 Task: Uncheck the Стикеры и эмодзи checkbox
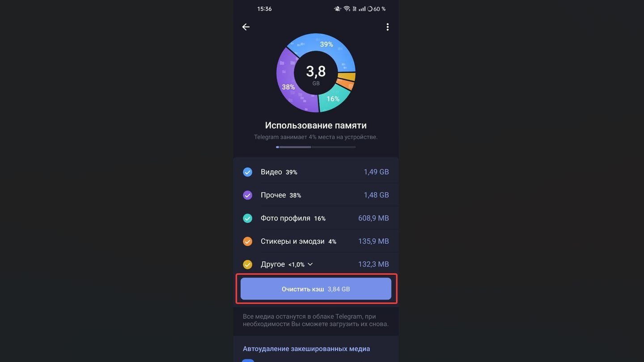247,241
